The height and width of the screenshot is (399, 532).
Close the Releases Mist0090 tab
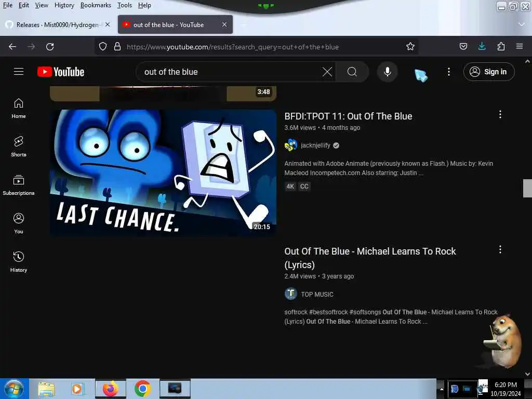(x=108, y=24)
